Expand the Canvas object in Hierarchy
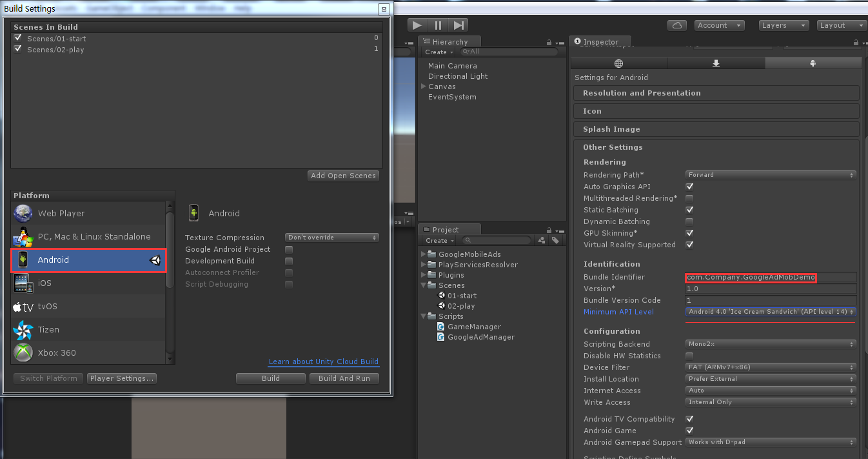This screenshot has height=459, width=868. pos(424,87)
